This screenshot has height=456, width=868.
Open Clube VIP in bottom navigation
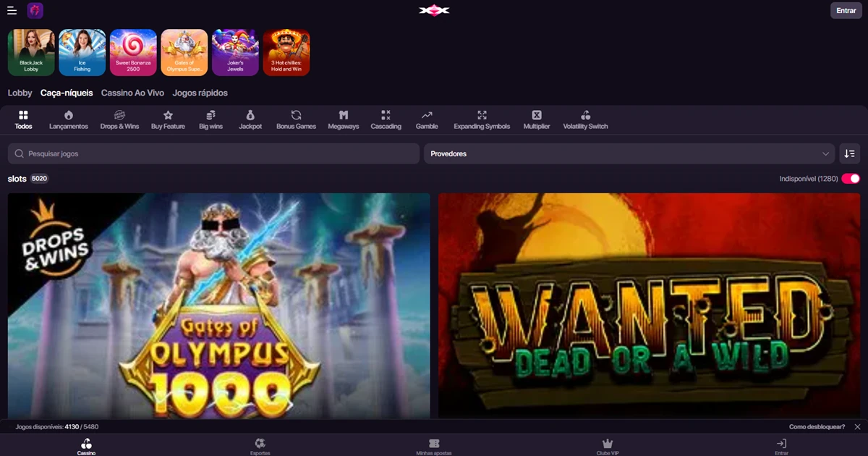tap(608, 446)
